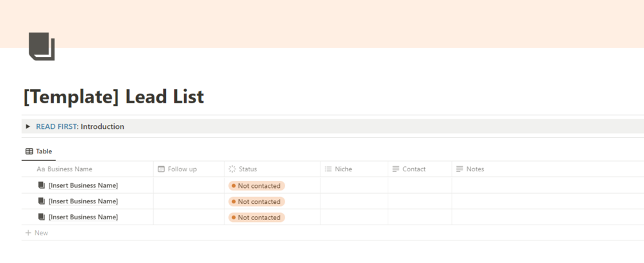Open the Table view tab
This screenshot has width=644, height=263.
[38, 151]
